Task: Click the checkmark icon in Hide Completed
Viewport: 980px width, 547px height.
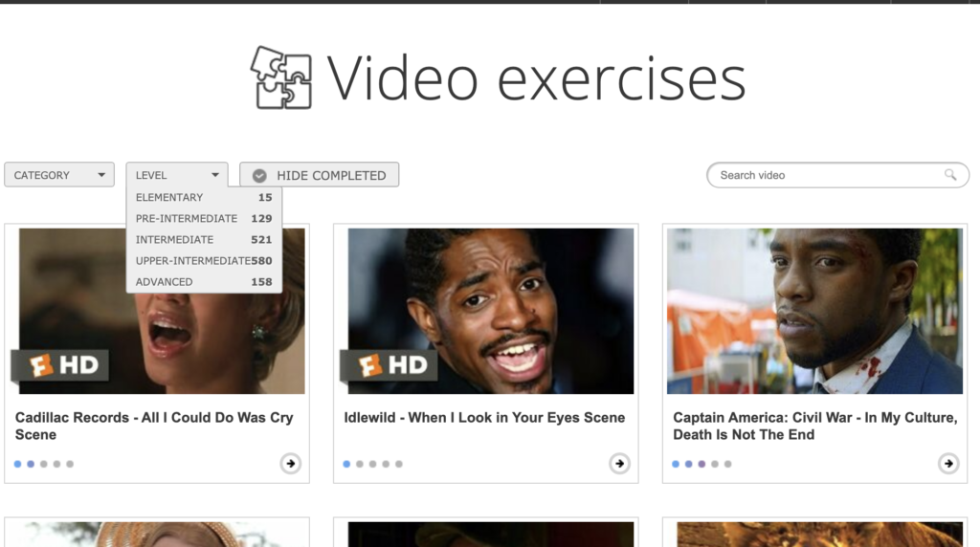Action: pos(259,175)
